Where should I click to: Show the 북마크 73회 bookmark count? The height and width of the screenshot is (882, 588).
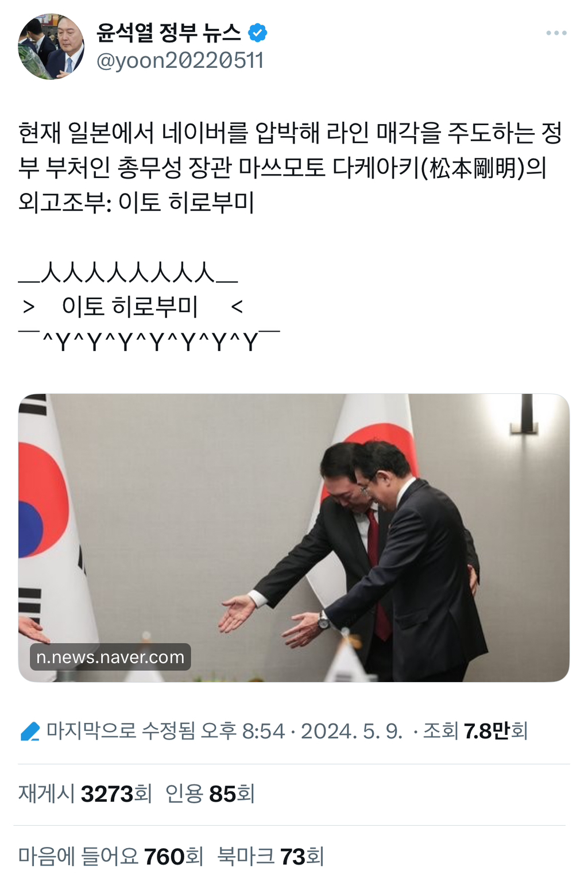[270, 856]
